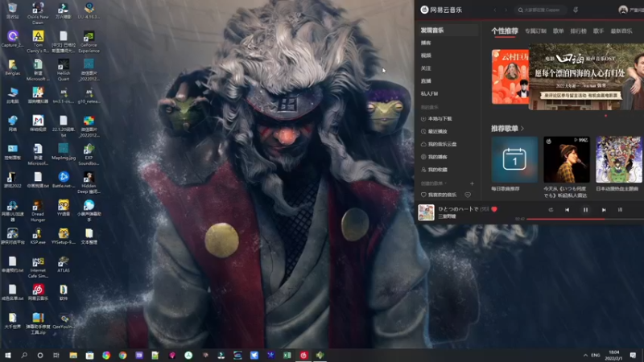The height and width of the screenshot is (362, 644).
Task: Add new playlist with plus icon
Action: tap(472, 183)
